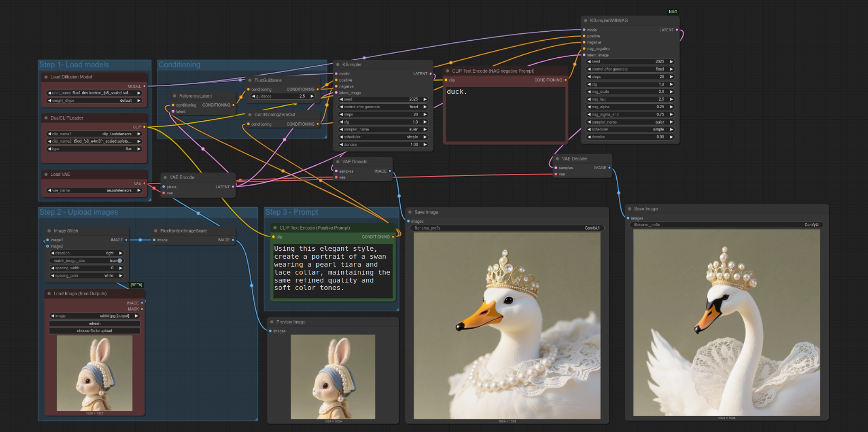
Task: Click the left arrow on KSampler seed field
Action: pyautogui.click(x=341, y=99)
